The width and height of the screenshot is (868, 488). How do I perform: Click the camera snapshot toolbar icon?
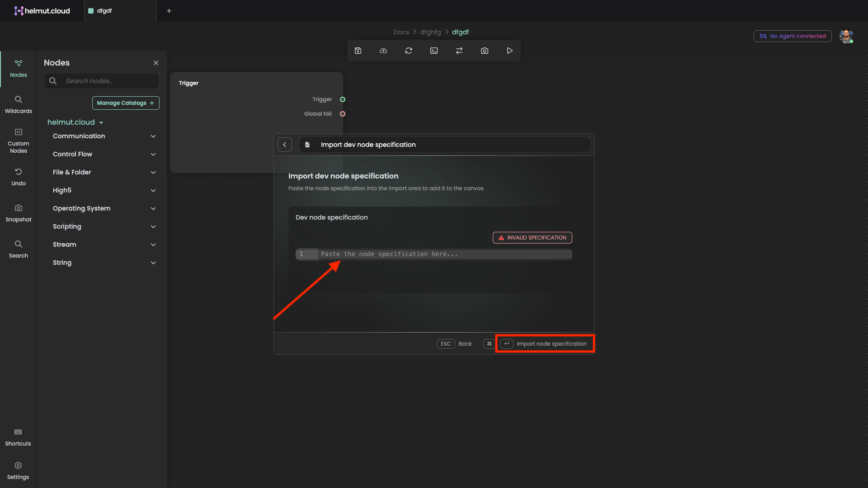click(x=485, y=51)
